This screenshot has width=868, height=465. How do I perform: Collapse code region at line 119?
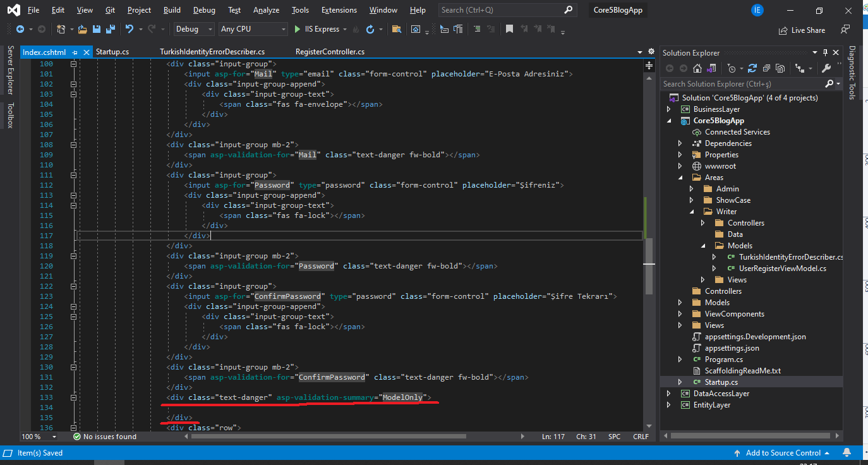click(74, 256)
